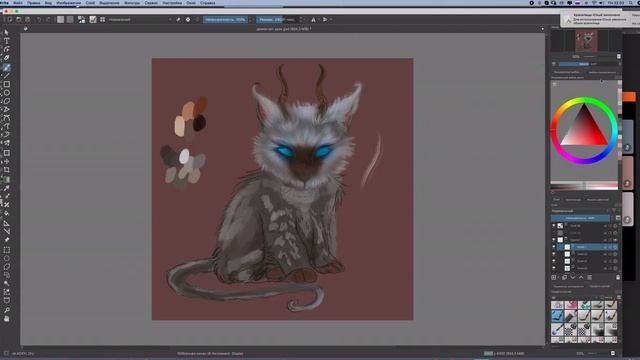Click the fill gradient swatch button in toolbar
Viewport: 640px width, 360px height.
[x=60, y=19]
